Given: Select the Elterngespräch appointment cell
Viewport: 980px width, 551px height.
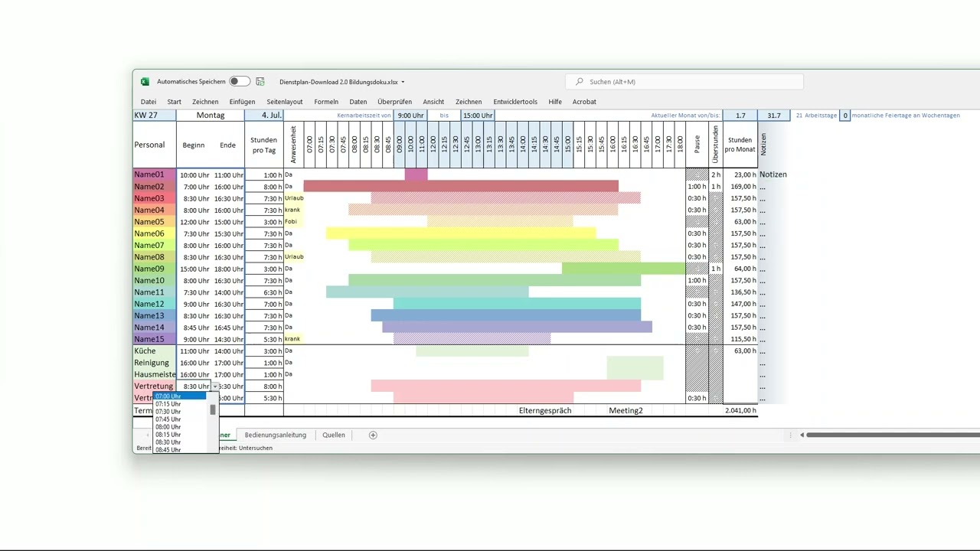Looking at the screenshot, I should tap(545, 410).
